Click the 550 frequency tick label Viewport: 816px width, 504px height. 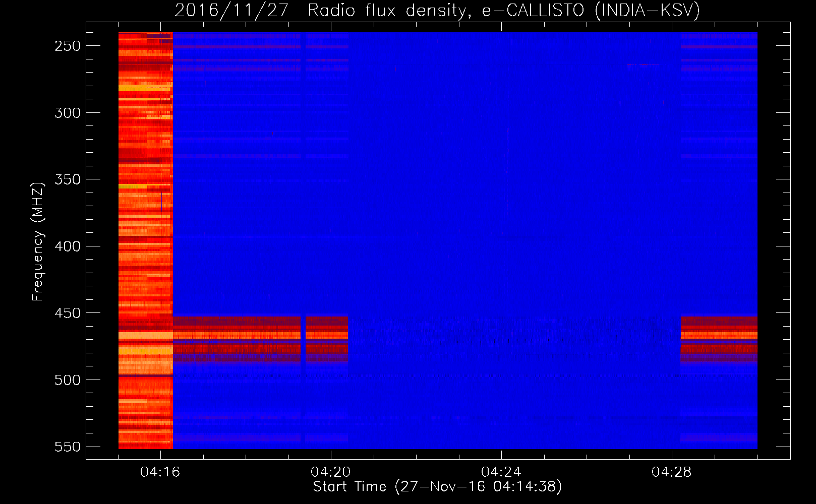click(x=68, y=447)
